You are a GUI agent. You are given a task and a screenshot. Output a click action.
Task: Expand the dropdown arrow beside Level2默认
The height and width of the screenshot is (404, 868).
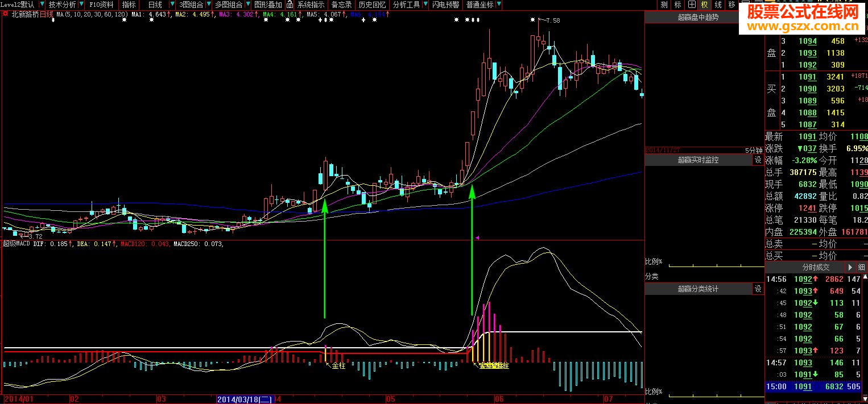pyautogui.click(x=42, y=5)
